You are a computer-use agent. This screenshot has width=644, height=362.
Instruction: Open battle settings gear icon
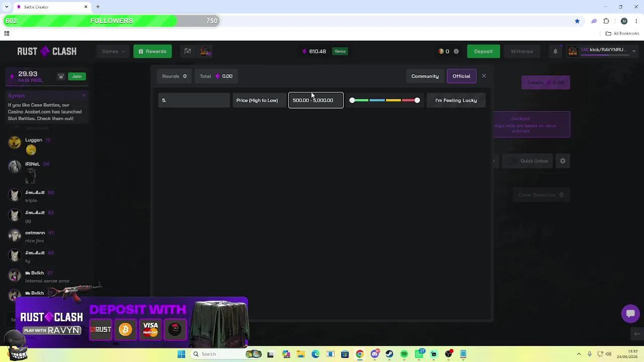(x=563, y=161)
